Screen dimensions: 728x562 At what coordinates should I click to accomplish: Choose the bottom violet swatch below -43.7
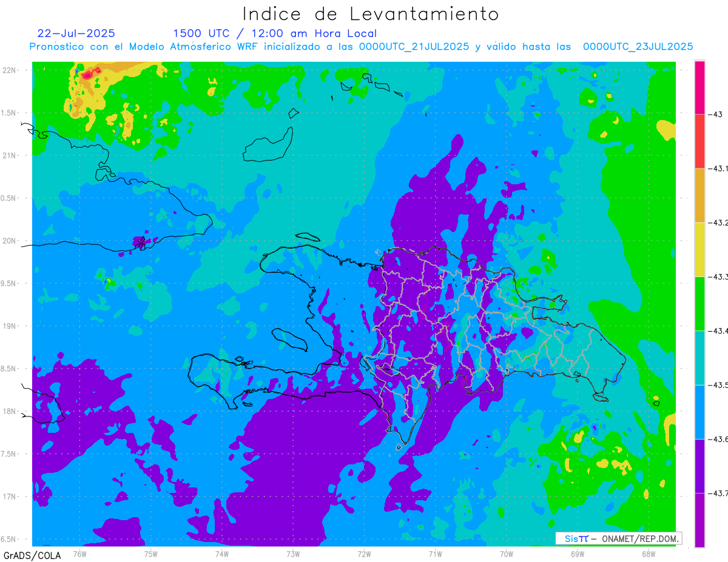pos(699,520)
